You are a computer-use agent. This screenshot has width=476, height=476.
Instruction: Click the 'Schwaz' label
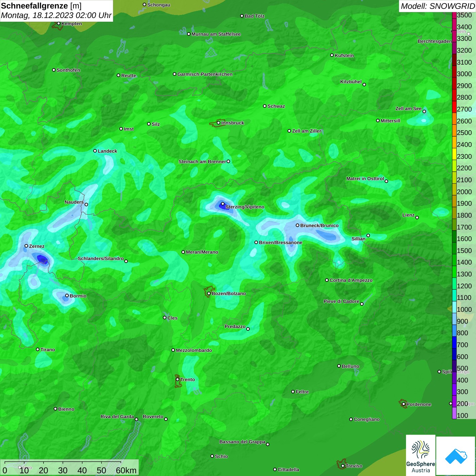[276, 106]
